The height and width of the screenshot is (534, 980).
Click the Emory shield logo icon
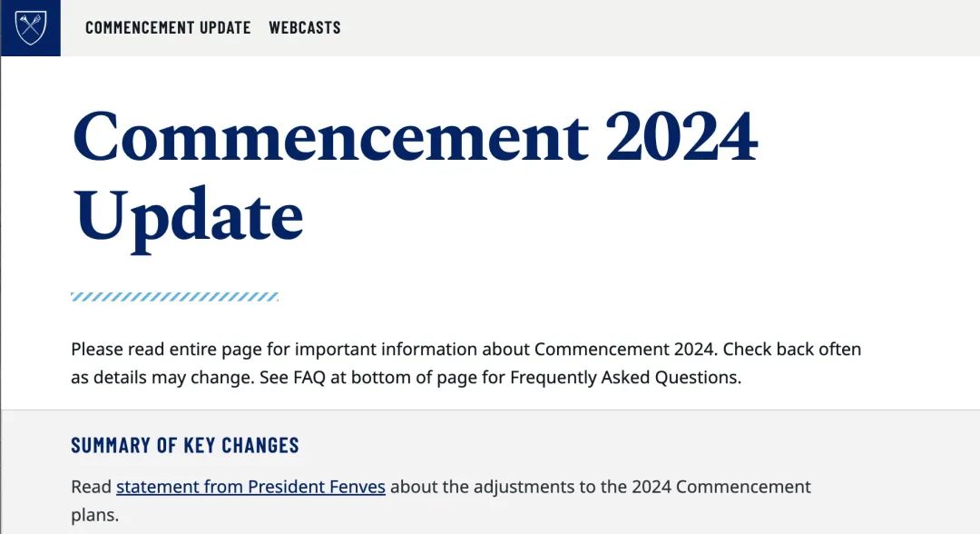pos(31,28)
